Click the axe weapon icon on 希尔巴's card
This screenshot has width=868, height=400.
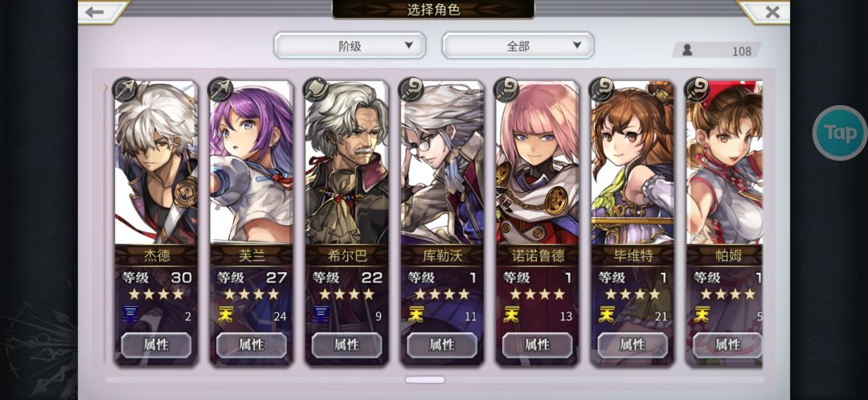tap(316, 90)
